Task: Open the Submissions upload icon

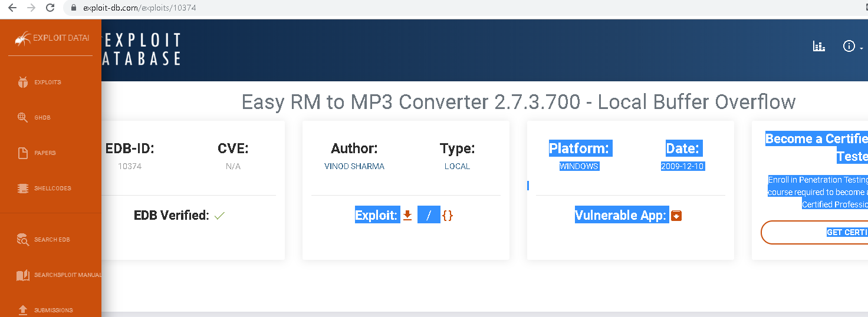Action: point(23,310)
